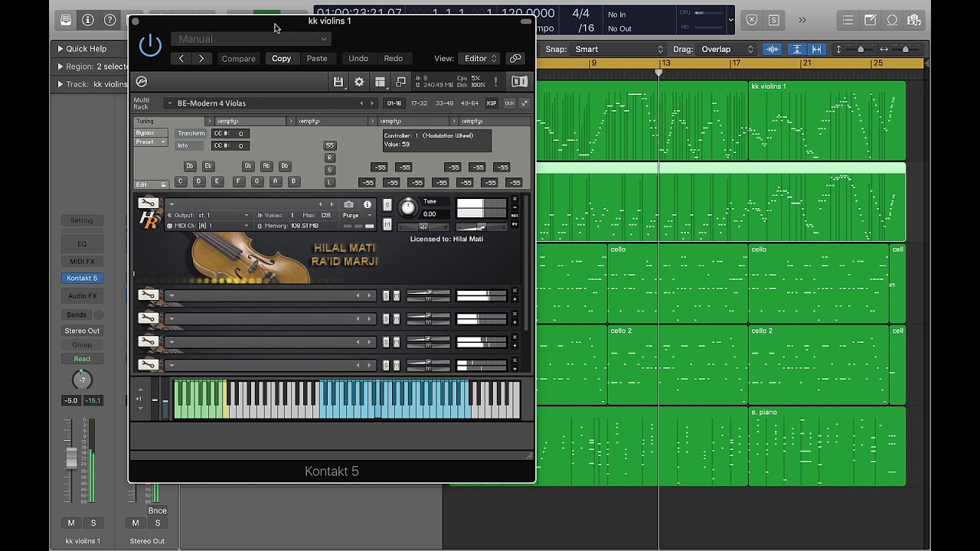The height and width of the screenshot is (551, 980).
Task: Click the vertical auto zoom icon
Action: tap(797, 49)
